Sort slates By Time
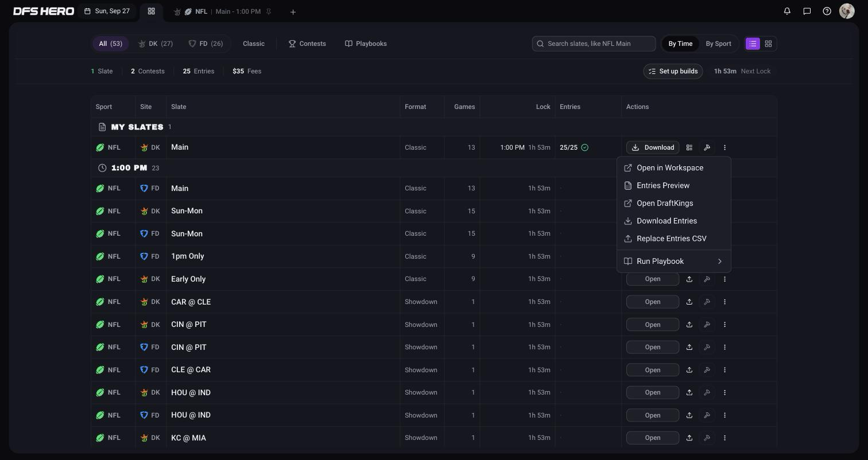Viewport: 868px width, 460px height. [x=680, y=44]
